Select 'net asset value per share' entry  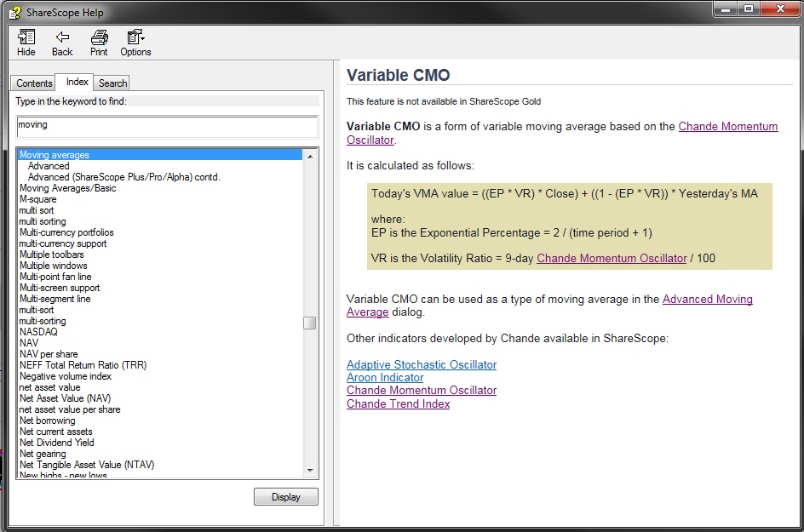point(69,409)
